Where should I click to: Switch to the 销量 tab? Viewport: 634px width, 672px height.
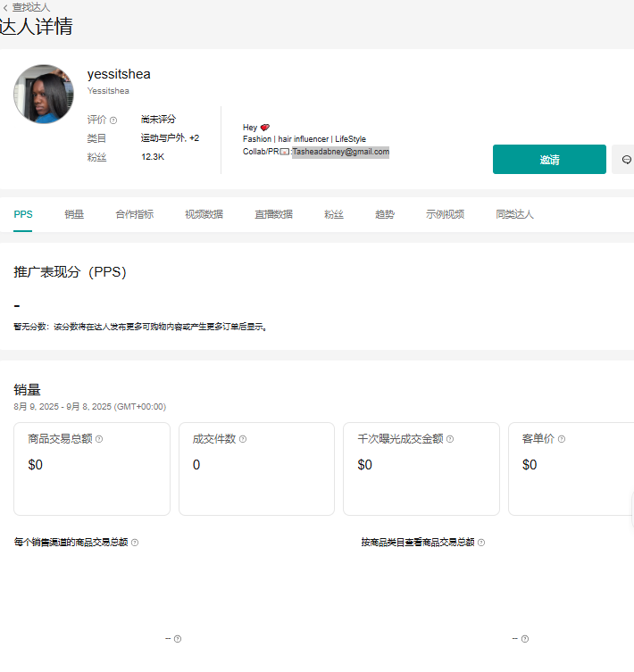[x=74, y=214]
